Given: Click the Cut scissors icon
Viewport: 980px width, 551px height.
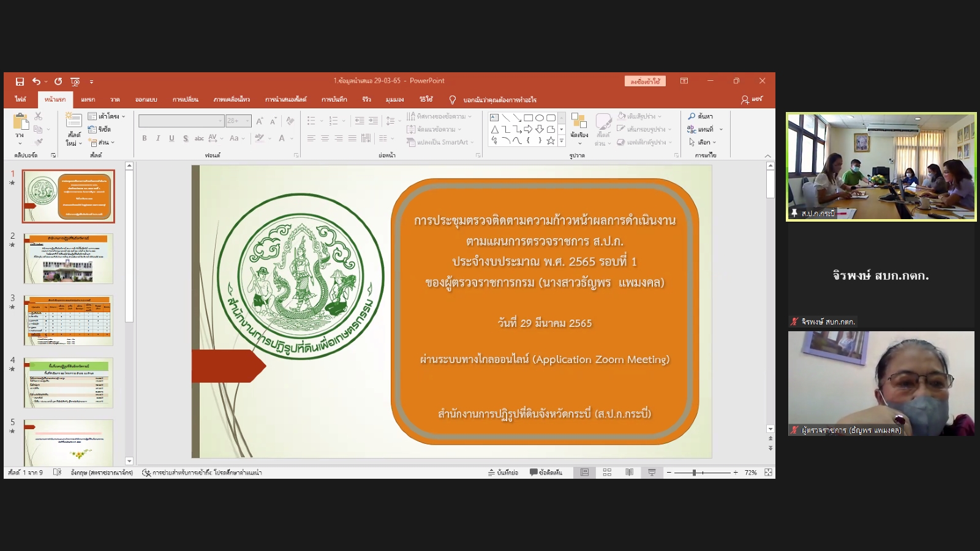Looking at the screenshot, I should point(38,116).
